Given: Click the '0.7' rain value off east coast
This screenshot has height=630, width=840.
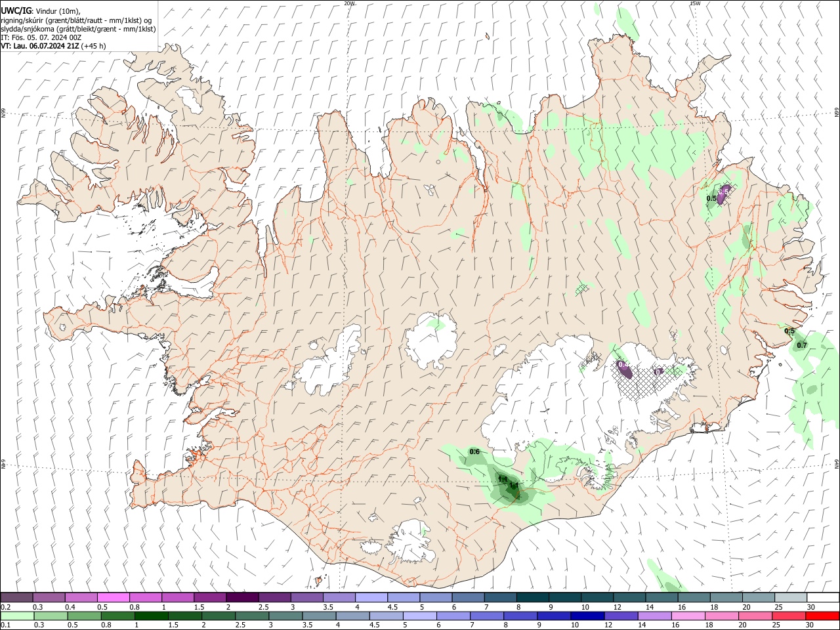Looking at the screenshot, I should click(802, 345).
